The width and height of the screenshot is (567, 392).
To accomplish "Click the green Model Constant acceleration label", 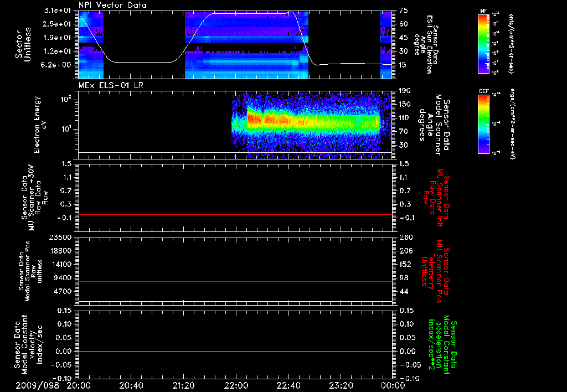I will (442, 344).
